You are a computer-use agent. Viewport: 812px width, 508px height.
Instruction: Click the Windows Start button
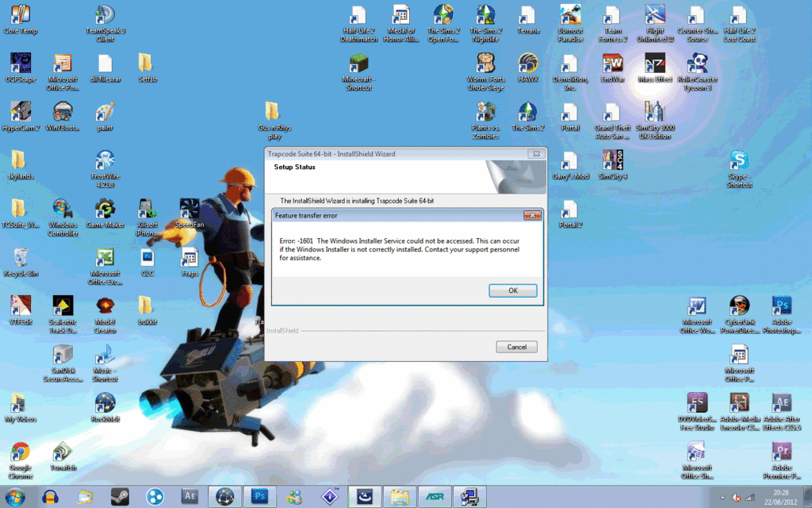coord(14,497)
